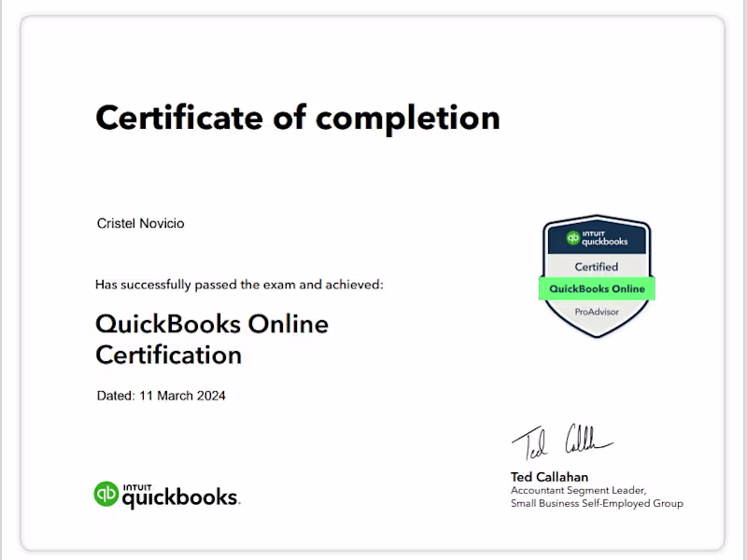This screenshot has height=560, width=747.
Task: Click the QuickBooks Online Certification title
Action: (212, 339)
